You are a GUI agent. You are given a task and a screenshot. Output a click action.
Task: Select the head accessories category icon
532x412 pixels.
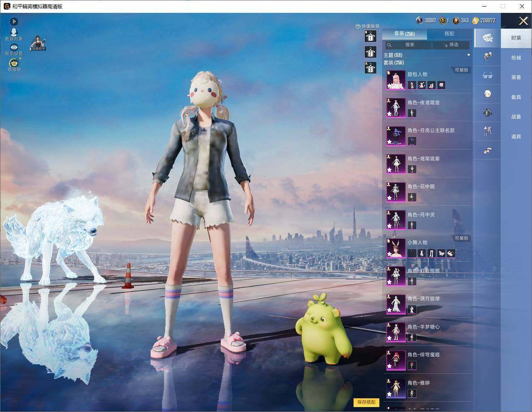(x=488, y=56)
